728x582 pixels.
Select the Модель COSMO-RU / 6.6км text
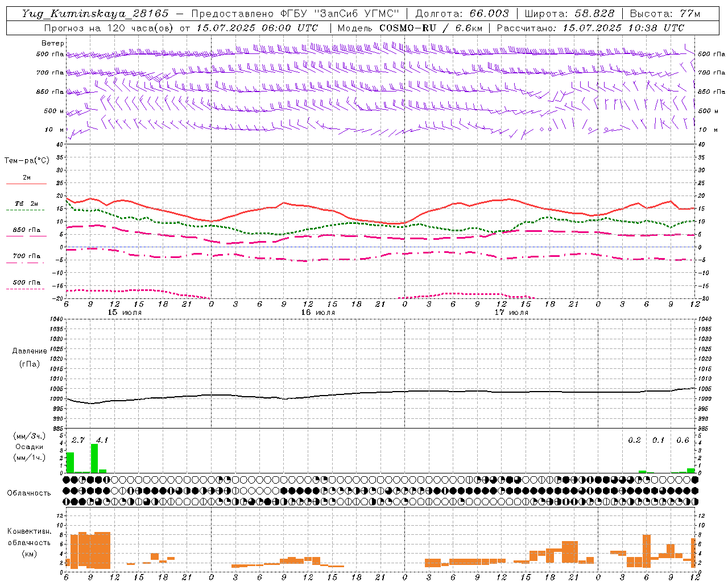[409, 28]
